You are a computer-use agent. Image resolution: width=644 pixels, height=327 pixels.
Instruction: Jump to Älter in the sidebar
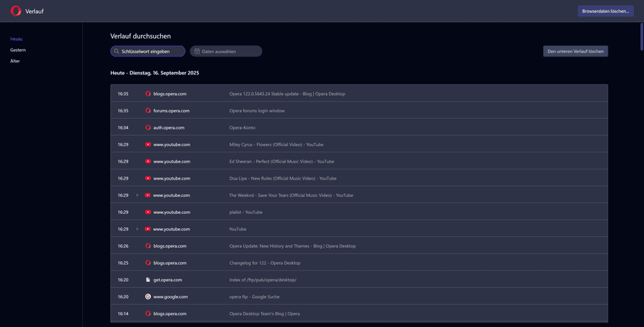pos(15,61)
